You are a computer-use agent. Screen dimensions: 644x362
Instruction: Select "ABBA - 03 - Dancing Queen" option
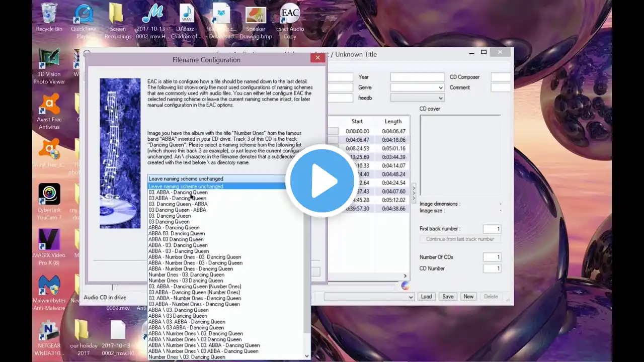179,251
